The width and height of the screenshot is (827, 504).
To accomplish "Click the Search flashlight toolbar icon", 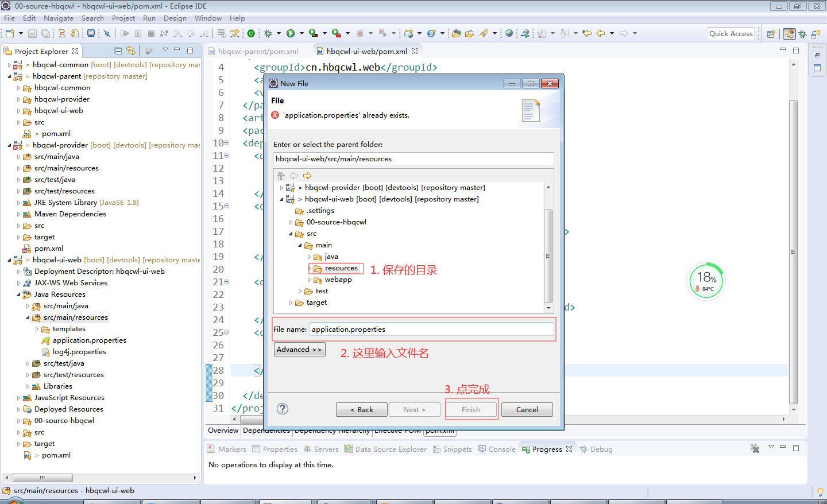I will (x=484, y=33).
